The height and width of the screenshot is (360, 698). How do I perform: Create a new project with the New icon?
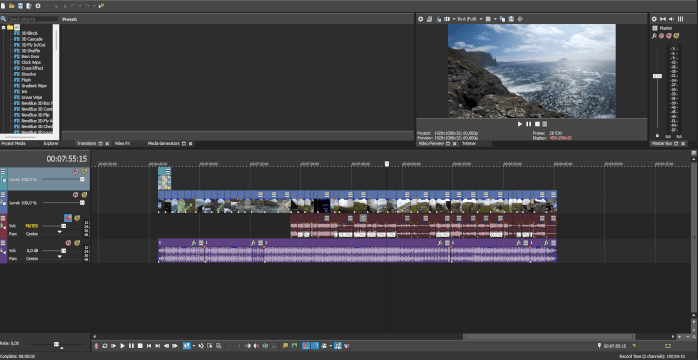3,6
